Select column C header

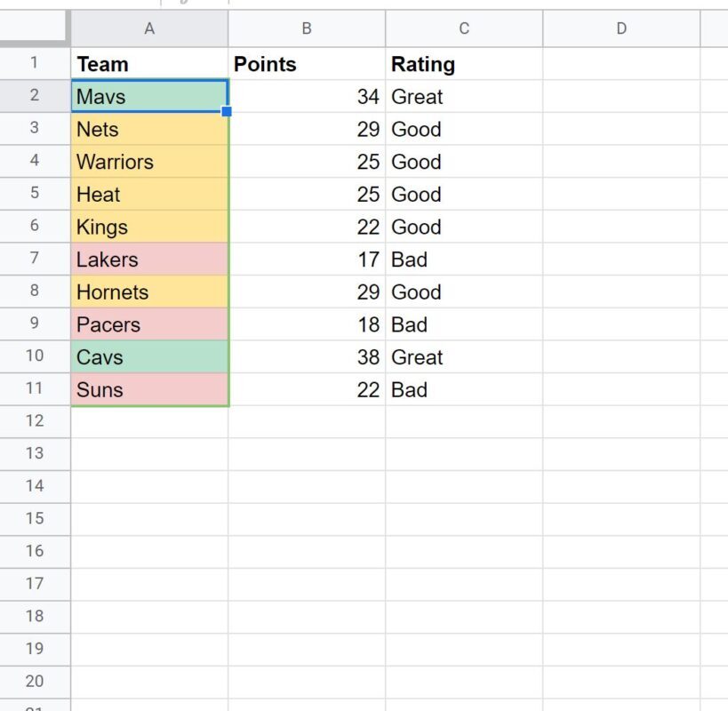[x=464, y=28]
